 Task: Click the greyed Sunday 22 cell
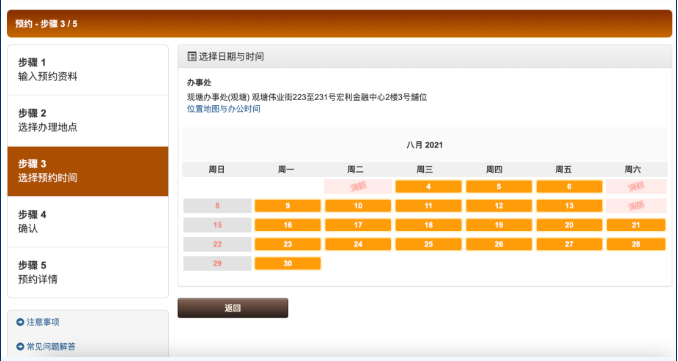(217, 244)
